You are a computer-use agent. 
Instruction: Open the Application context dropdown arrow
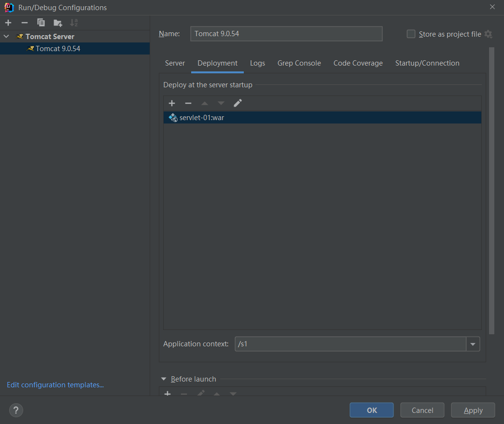473,344
